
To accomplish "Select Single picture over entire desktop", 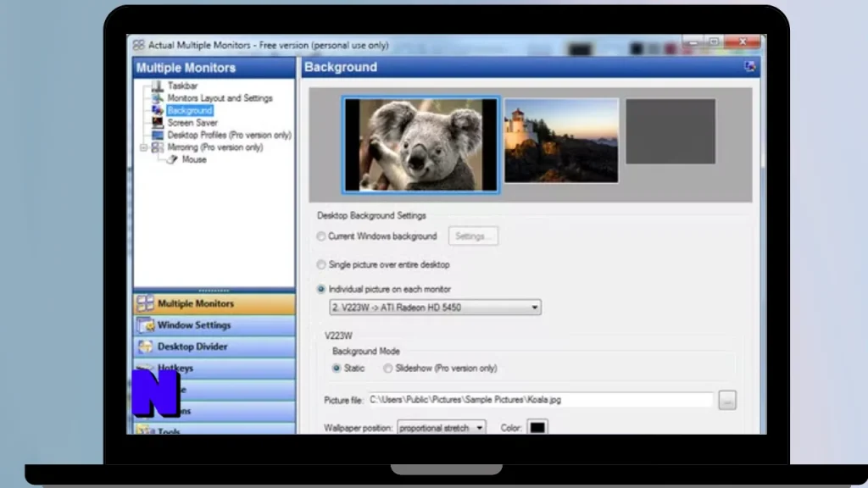I will [321, 264].
